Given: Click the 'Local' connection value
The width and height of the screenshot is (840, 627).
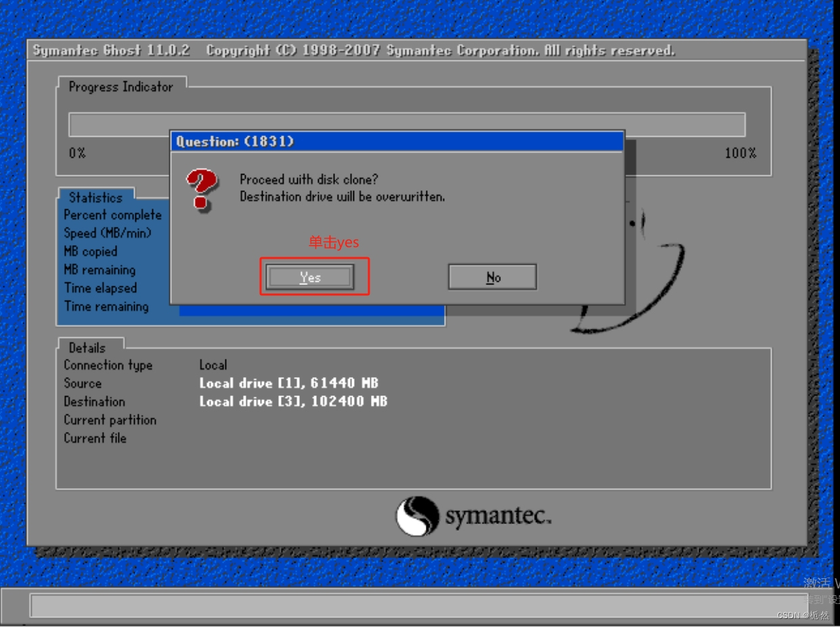Looking at the screenshot, I should pyautogui.click(x=213, y=365).
